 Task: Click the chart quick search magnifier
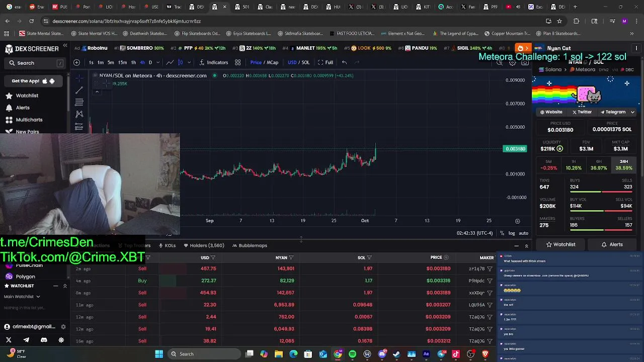500,63
